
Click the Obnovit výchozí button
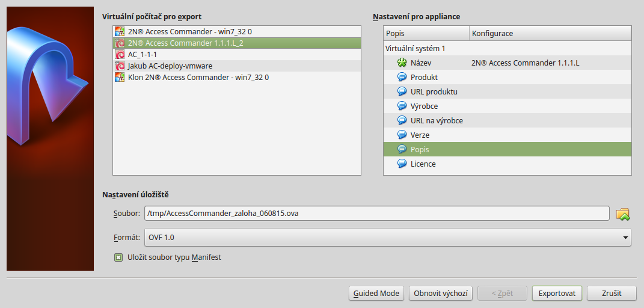(x=441, y=293)
